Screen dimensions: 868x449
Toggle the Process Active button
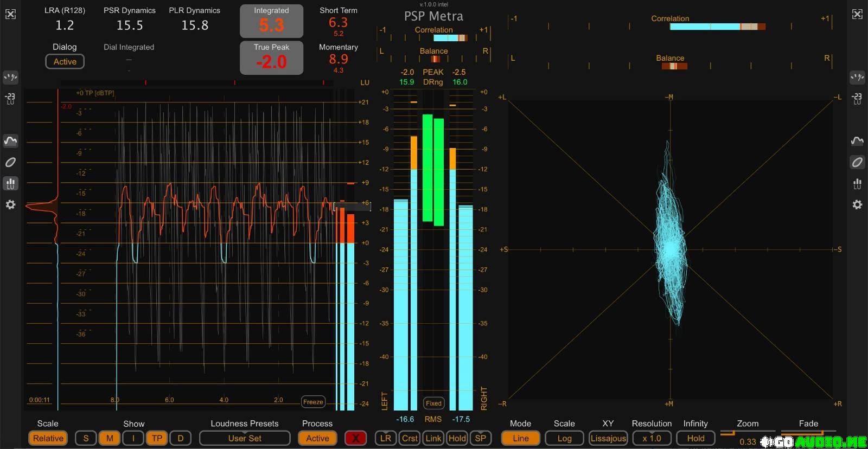coord(317,438)
